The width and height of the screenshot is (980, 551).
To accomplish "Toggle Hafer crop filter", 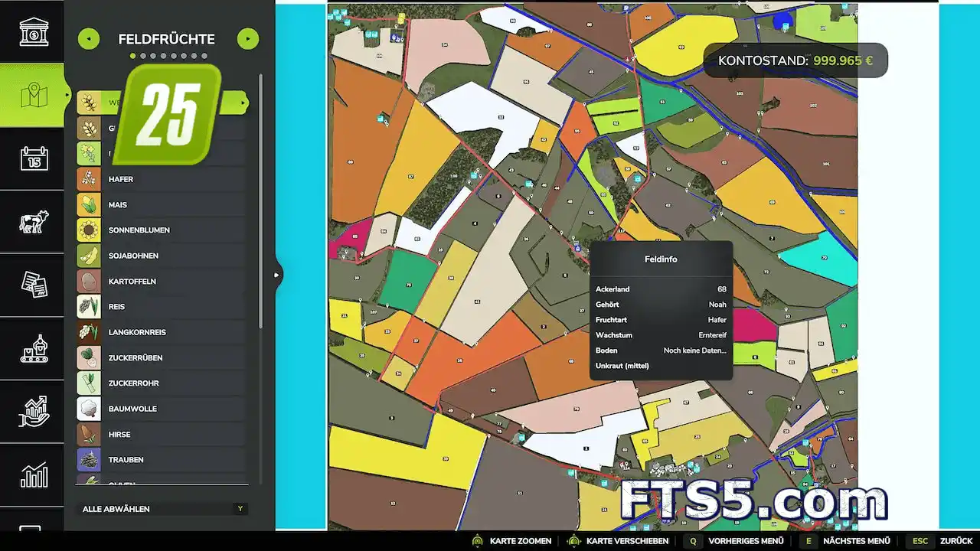I will point(161,179).
